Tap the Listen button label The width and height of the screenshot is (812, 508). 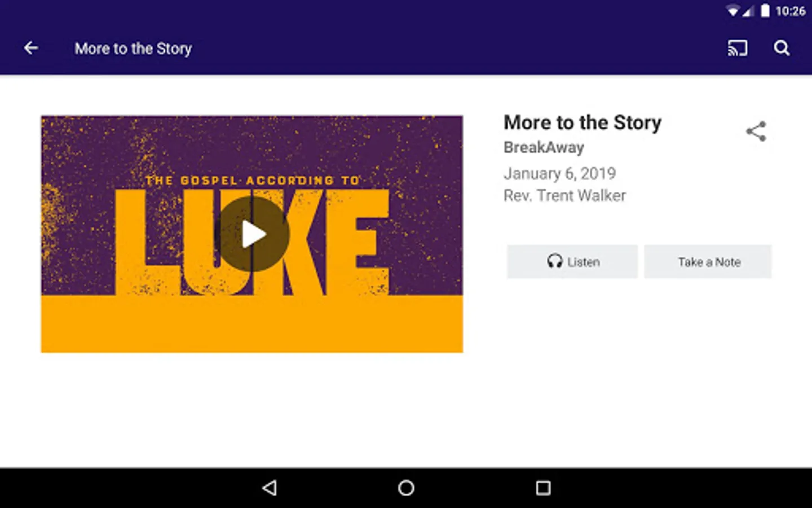coord(584,262)
